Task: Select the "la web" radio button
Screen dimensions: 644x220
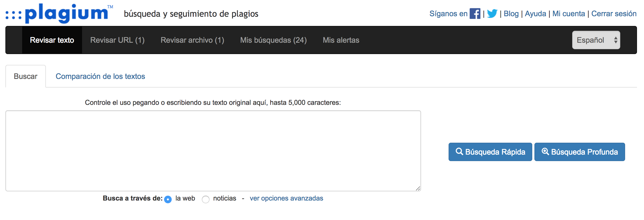Action: [168, 199]
